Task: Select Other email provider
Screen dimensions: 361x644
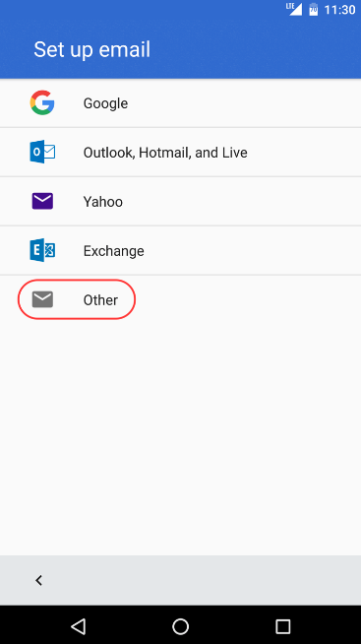Action: (181, 299)
